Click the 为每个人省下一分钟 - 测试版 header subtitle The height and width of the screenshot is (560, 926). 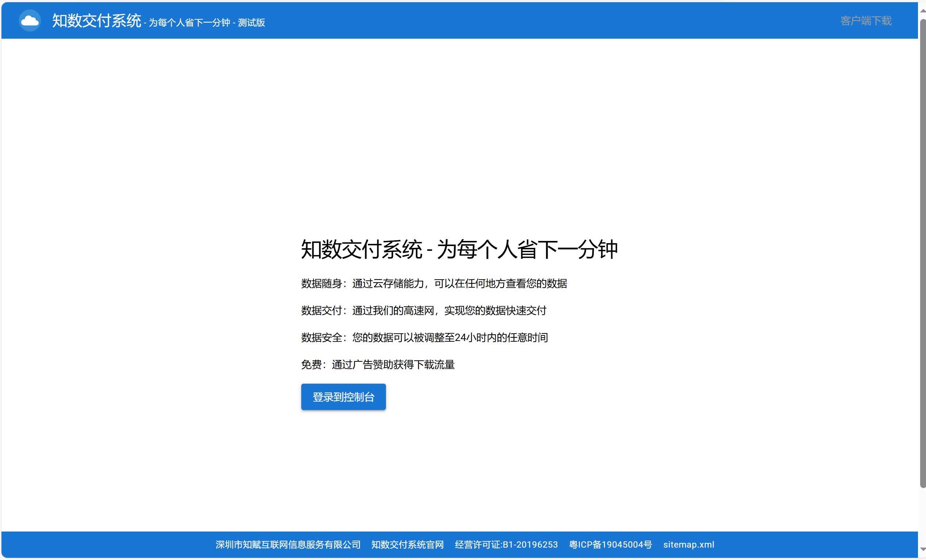pos(207,23)
